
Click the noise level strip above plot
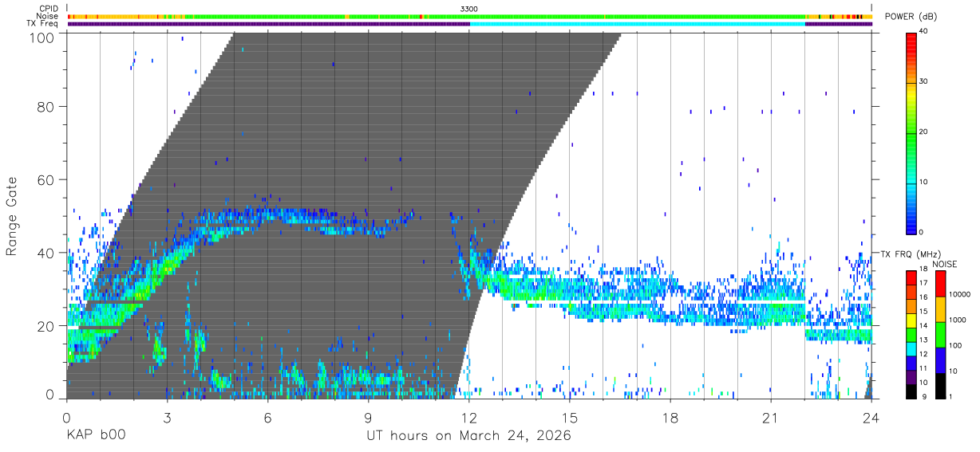pyautogui.click(x=469, y=16)
